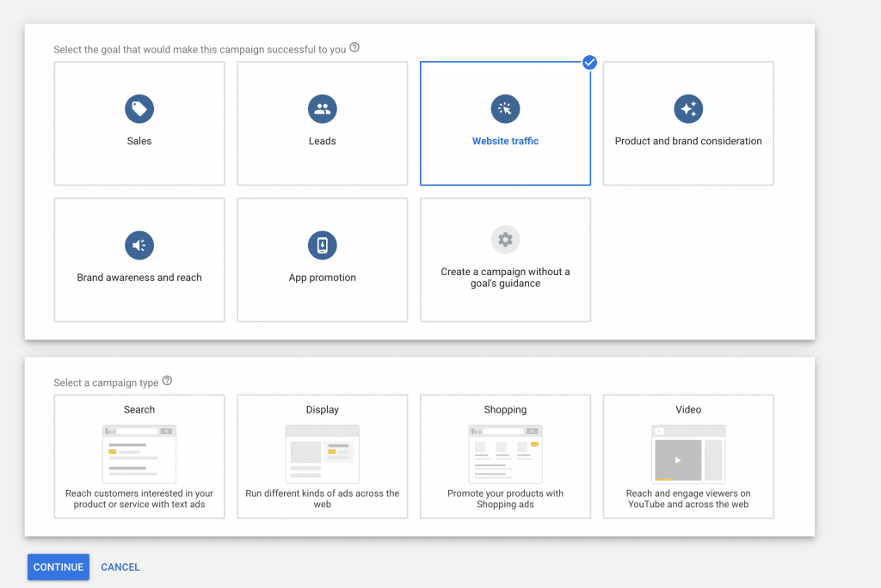Click "Select the goal that would make" heading
This screenshot has height=588, width=881.
click(200, 49)
